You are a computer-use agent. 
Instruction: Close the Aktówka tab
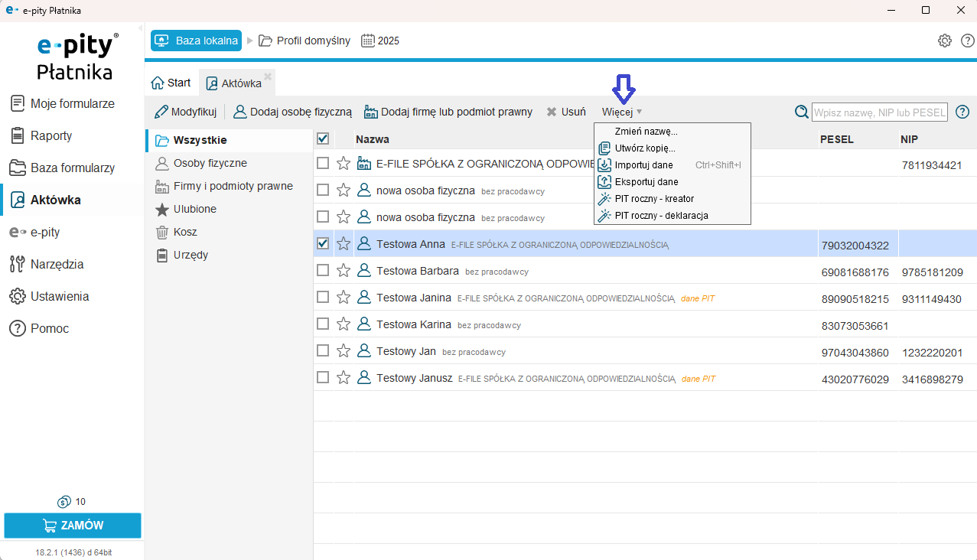[268, 77]
